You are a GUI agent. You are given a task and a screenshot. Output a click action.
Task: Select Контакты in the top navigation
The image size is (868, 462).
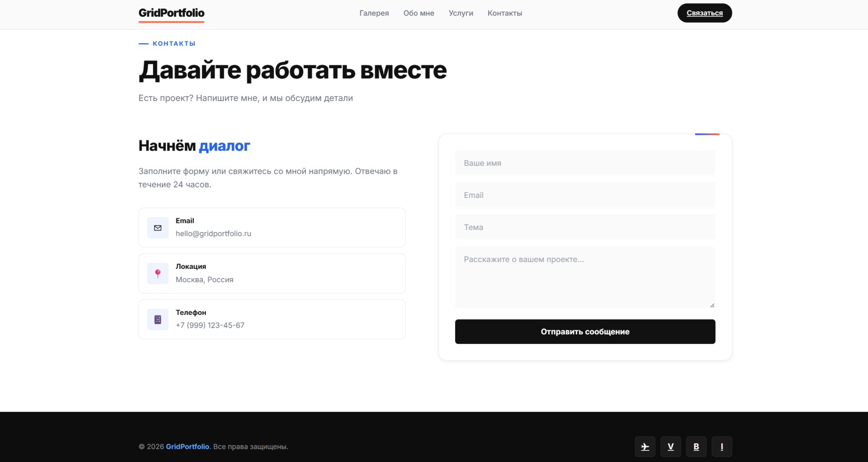coord(505,13)
